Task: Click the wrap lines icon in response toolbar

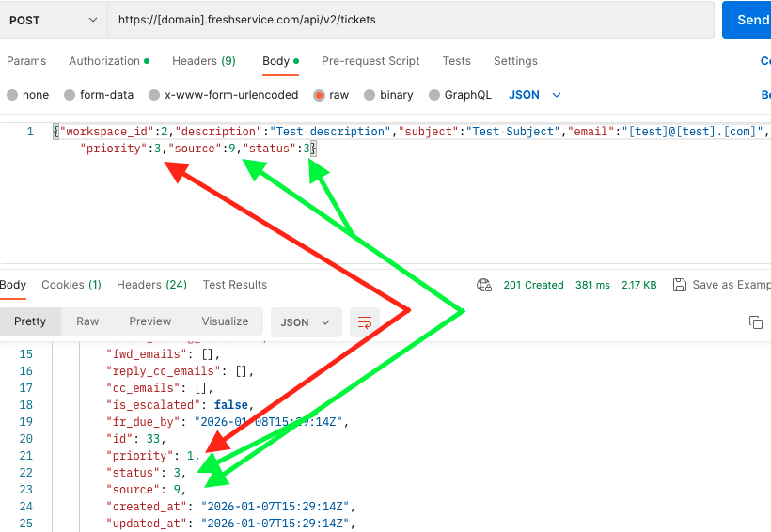Action: [x=364, y=321]
